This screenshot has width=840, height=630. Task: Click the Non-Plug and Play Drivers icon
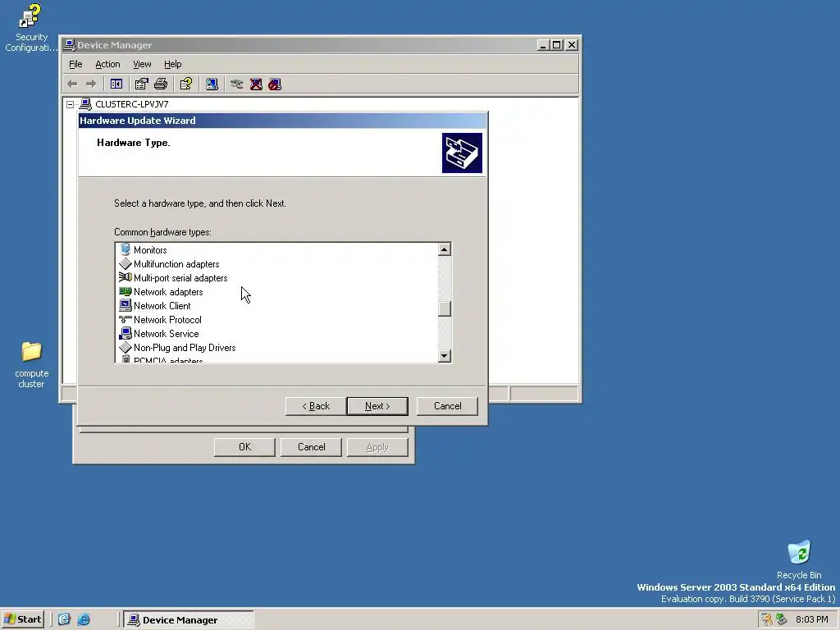click(x=126, y=347)
